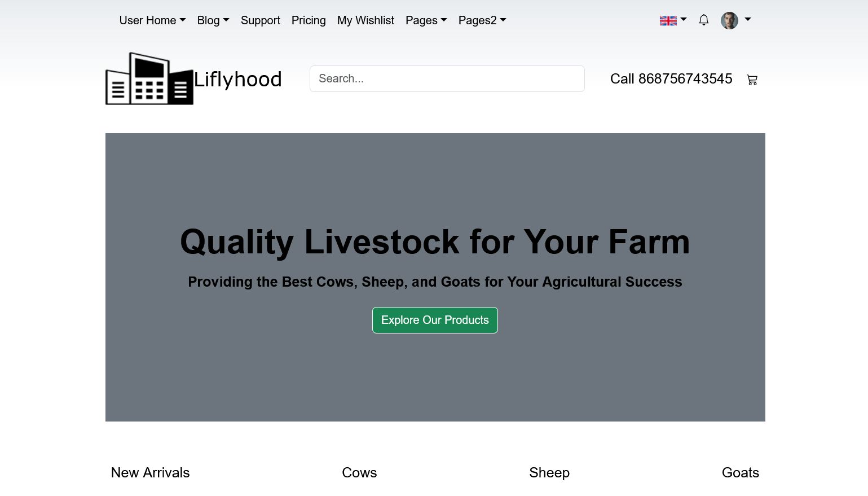This screenshot has height=496, width=868.
Task: Select the New Arrivals category
Action: pyautogui.click(x=150, y=472)
